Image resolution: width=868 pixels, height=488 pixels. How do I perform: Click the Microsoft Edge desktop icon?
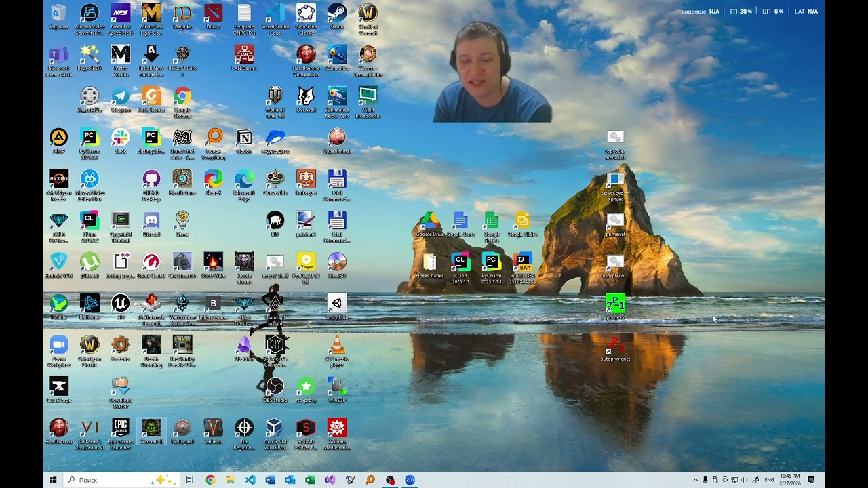244,186
